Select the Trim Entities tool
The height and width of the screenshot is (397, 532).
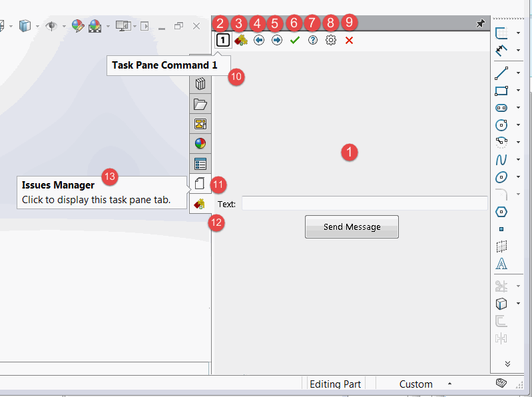click(x=501, y=286)
